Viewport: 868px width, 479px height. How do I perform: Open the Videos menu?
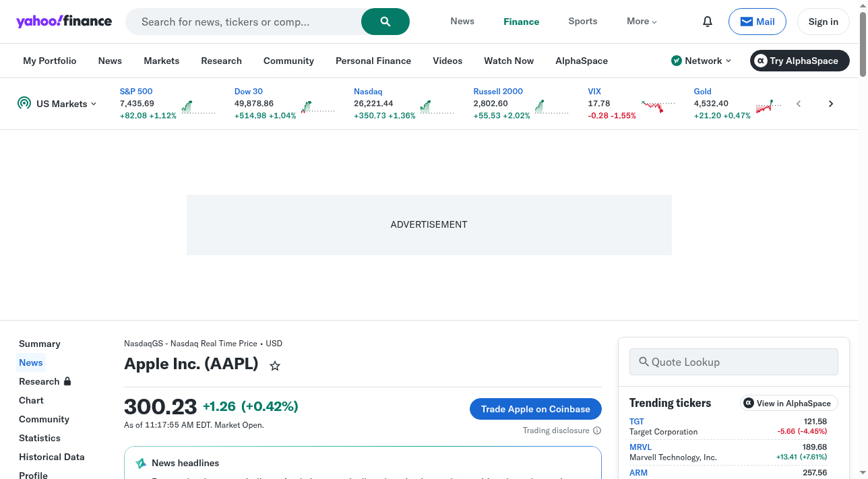tap(447, 61)
